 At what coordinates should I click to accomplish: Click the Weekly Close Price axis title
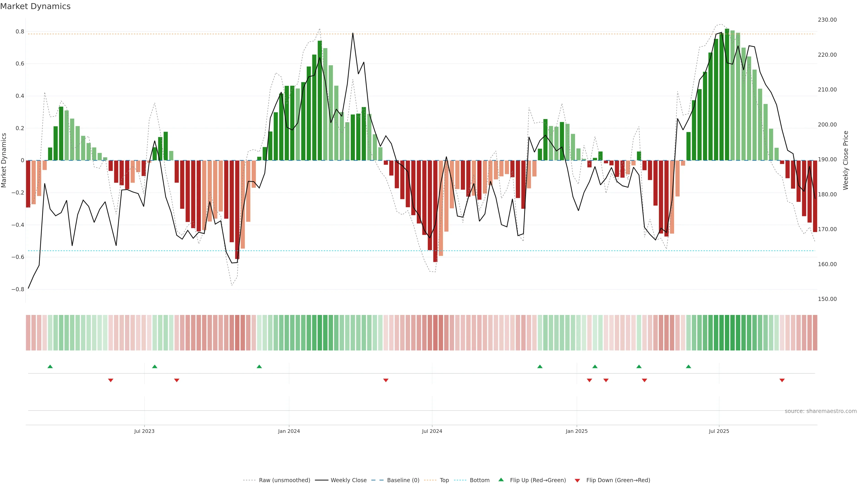pos(846,160)
